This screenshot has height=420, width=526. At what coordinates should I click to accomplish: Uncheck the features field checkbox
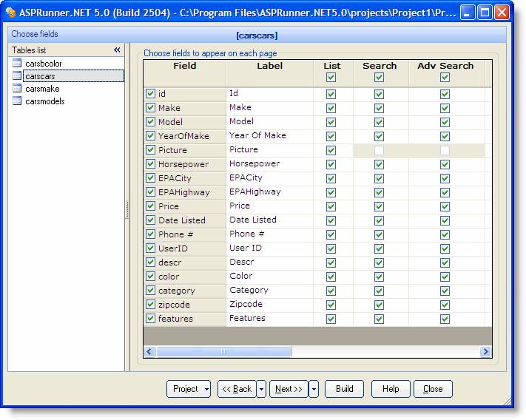tap(150, 318)
